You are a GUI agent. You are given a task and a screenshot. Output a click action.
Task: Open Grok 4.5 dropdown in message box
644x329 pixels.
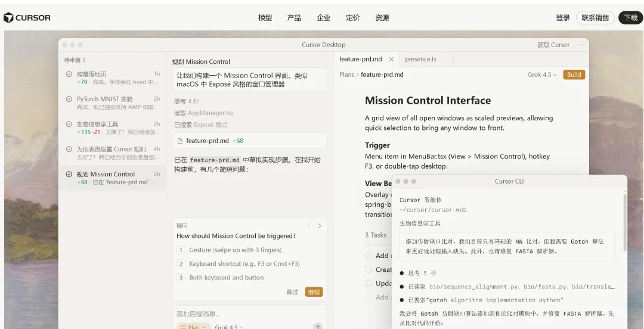(x=229, y=327)
